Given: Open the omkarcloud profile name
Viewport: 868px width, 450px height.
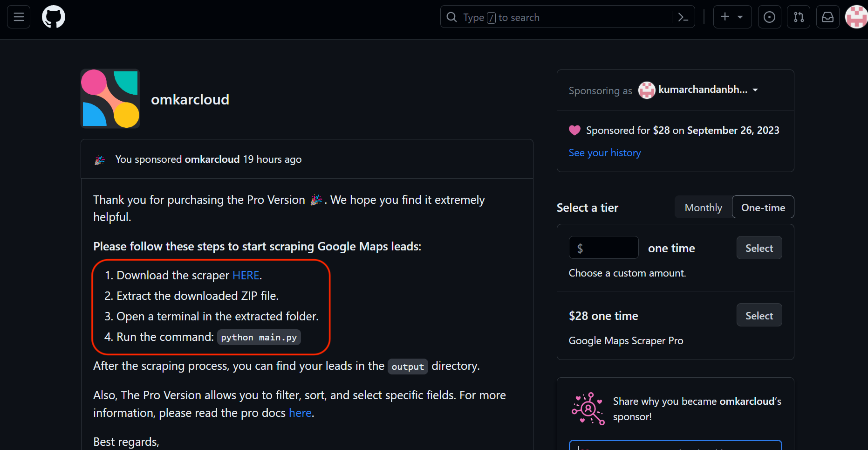Looking at the screenshot, I should coord(190,99).
